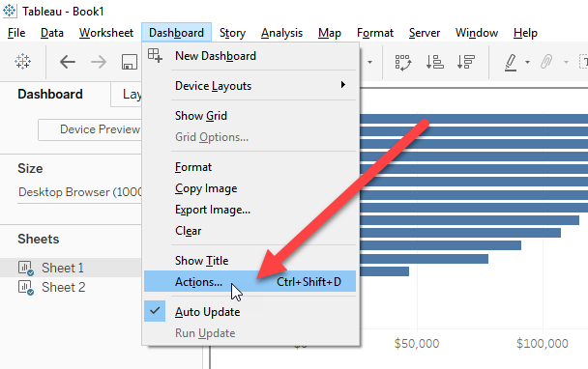Click the paperclip Group members icon

pos(546,62)
